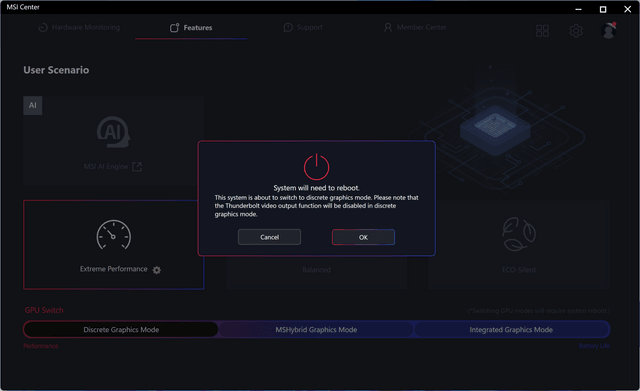
Task: Confirm reboot with the OK button
Action: click(x=363, y=237)
